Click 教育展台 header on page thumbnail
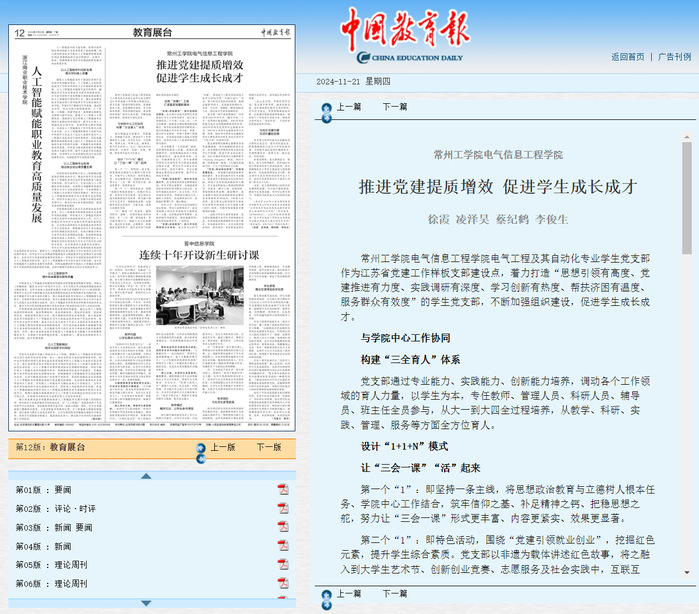 [152, 32]
